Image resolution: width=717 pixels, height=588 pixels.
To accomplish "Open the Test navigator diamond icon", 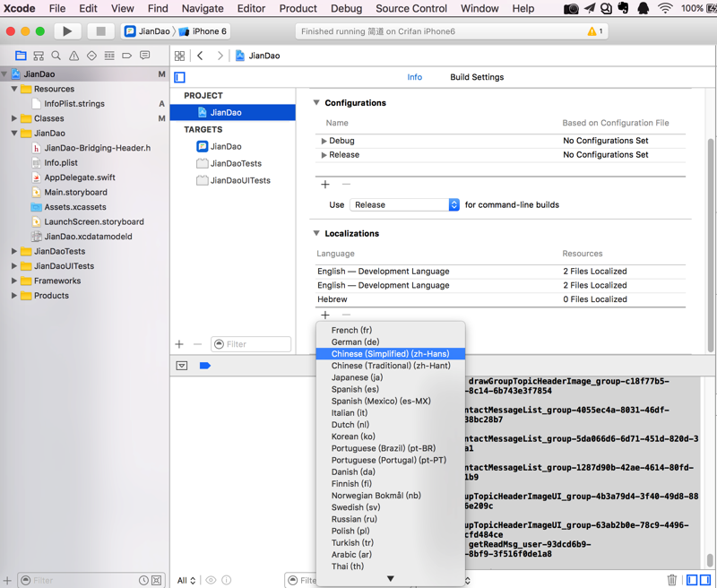I will [91, 56].
